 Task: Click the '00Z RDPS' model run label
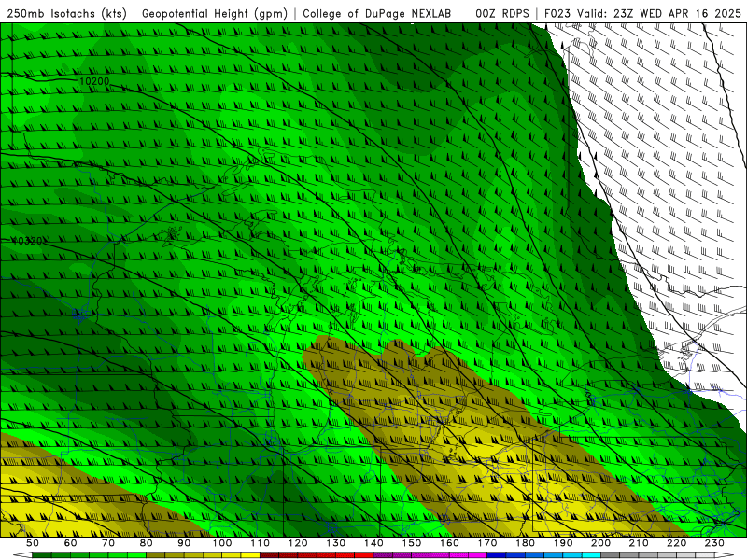[x=502, y=14]
